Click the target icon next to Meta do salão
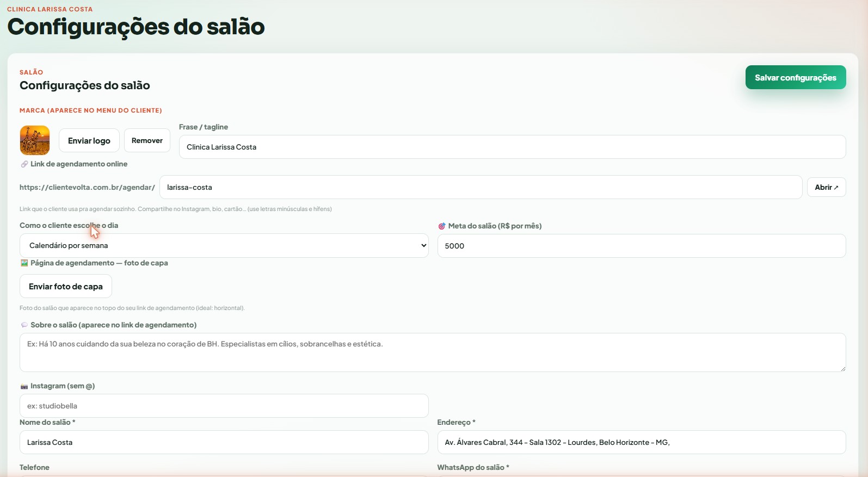Viewport: 868px width, 477px height. coord(442,226)
